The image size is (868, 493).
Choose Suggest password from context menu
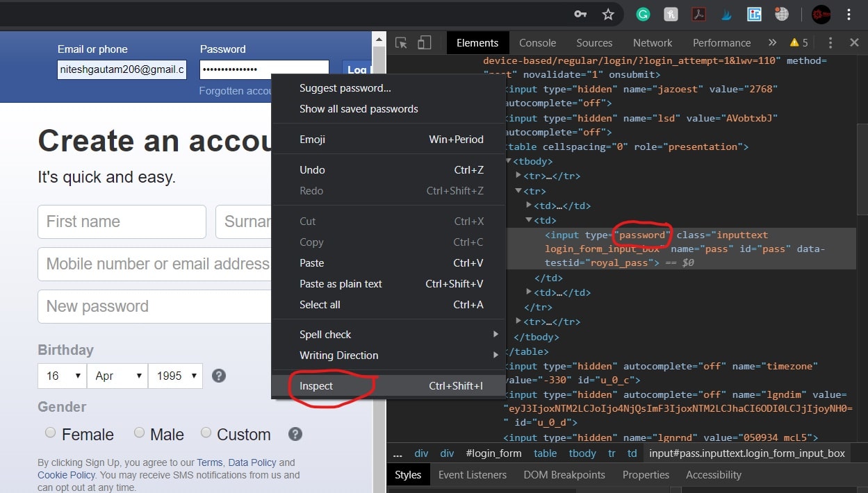pos(388,88)
